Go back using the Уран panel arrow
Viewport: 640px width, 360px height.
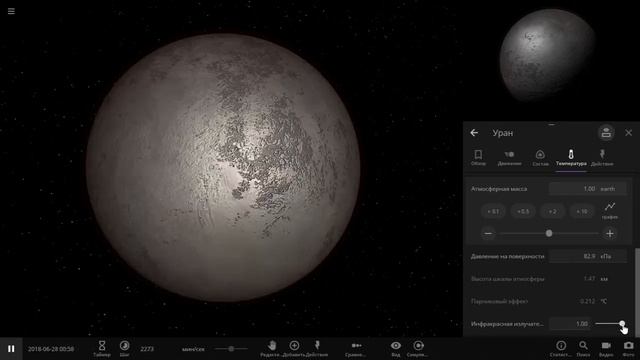(x=474, y=133)
